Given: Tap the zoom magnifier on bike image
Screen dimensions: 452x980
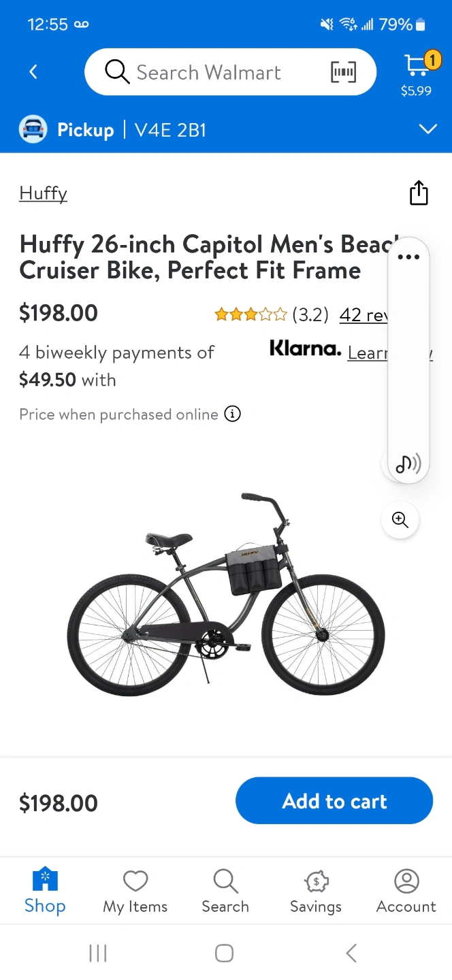Looking at the screenshot, I should [400, 520].
